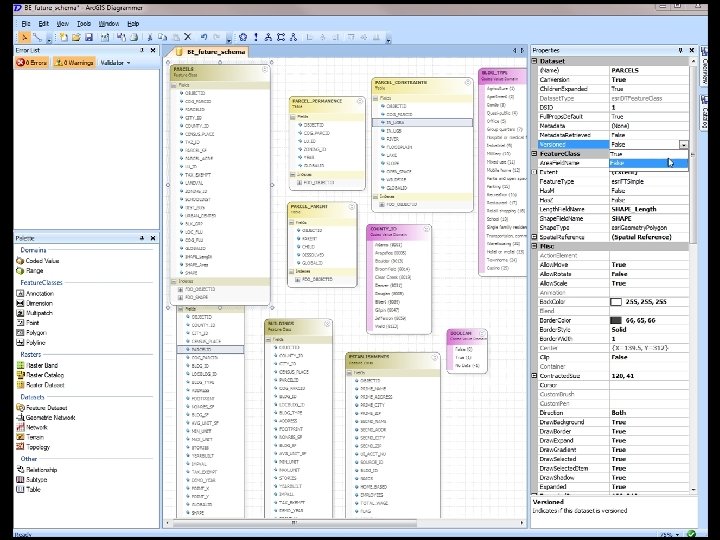This screenshot has width=720, height=540.
Task: Edit the (Name) property value PARCELS
Action: 648,70
